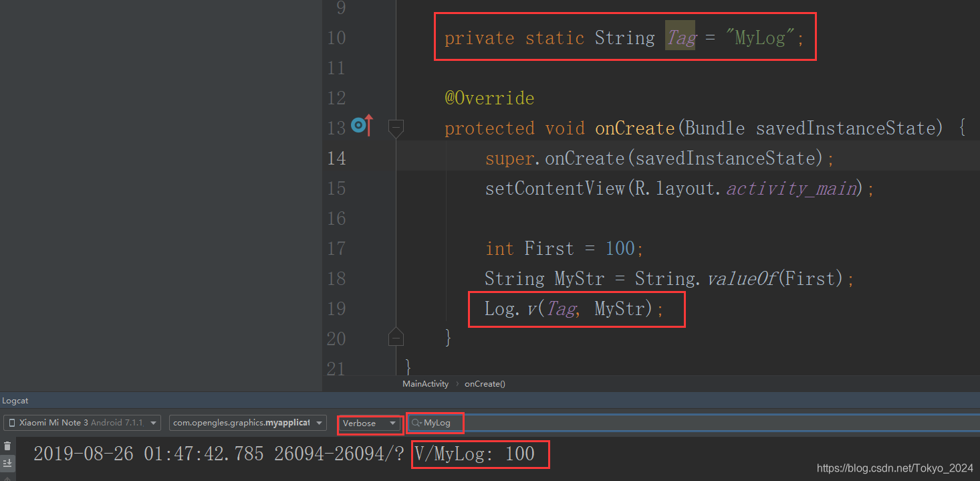The height and width of the screenshot is (481, 980).
Task: Toggle scroll to end in Logcat sidebar
Action: coord(7,463)
